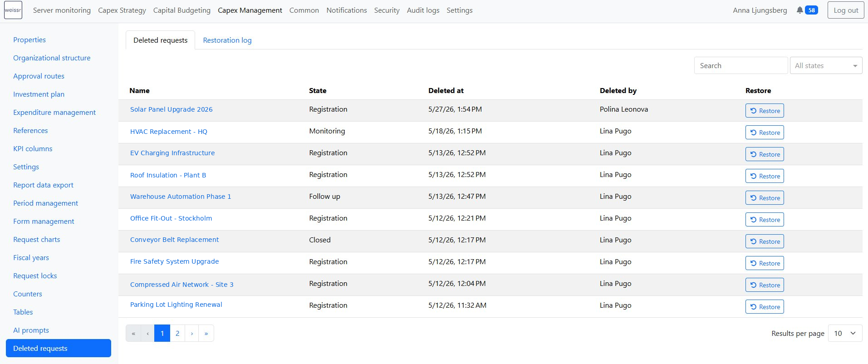Restore HVAC Replacement - HQ request
Image resolution: width=868 pixels, height=364 pixels.
765,133
